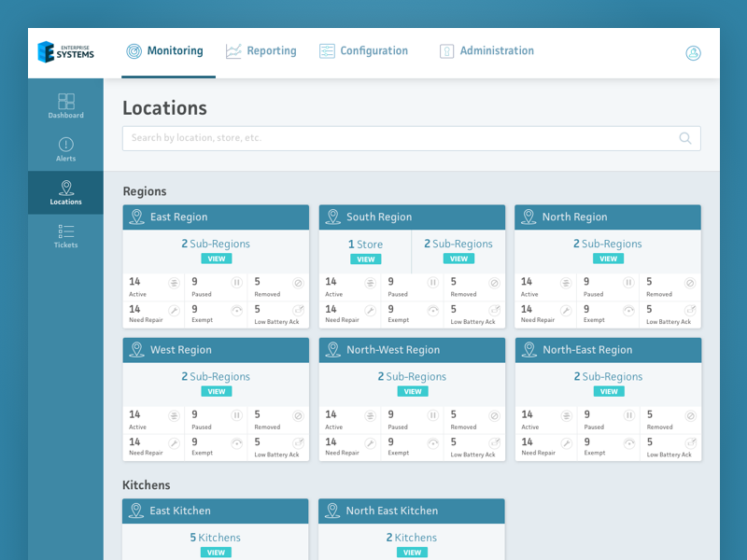Click the search magnifier icon

[x=685, y=138]
